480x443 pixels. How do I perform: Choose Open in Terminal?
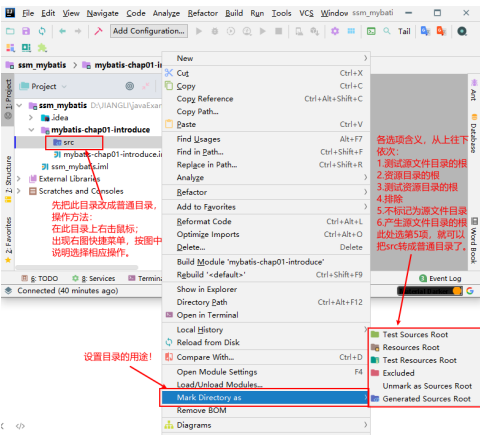tap(266, 315)
